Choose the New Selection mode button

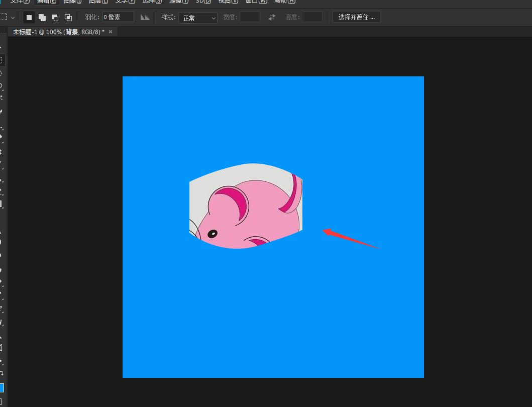tap(29, 18)
